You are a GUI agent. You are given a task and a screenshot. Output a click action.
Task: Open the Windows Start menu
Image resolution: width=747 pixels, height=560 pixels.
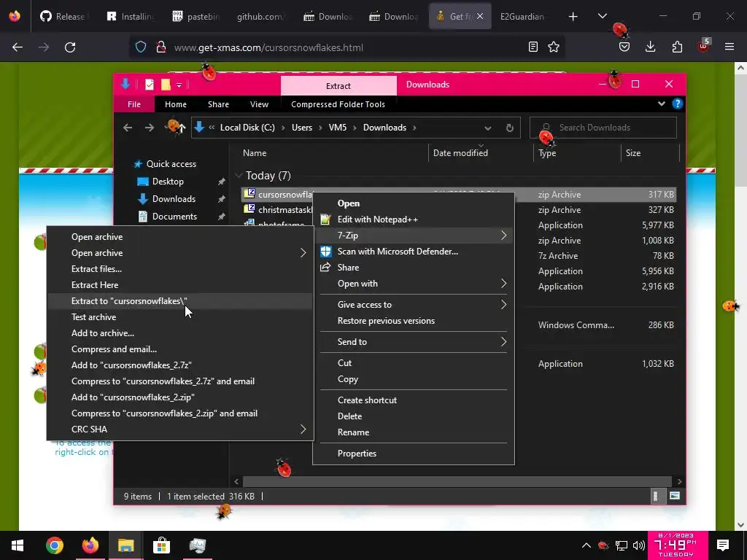pos(18,545)
